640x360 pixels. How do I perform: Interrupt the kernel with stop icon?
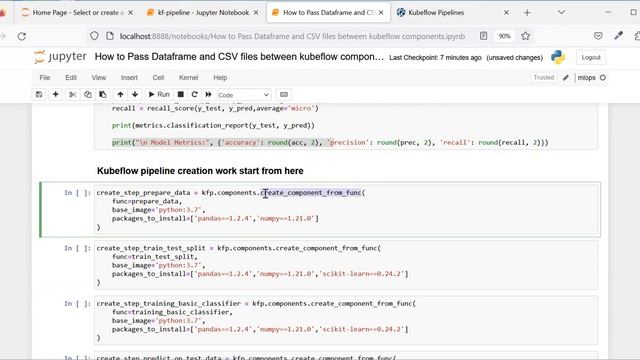(180, 95)
